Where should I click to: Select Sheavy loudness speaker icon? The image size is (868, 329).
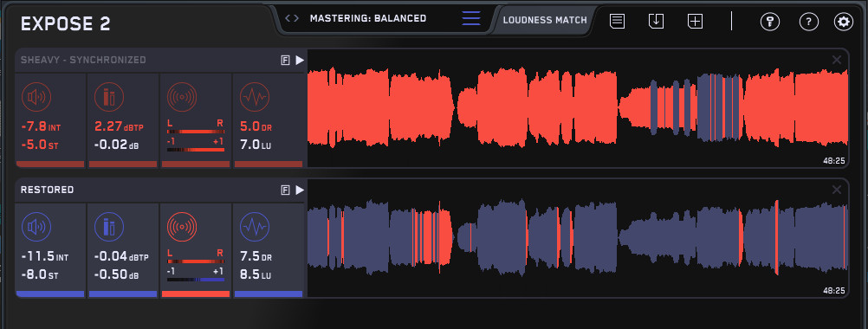pos(36,98)
